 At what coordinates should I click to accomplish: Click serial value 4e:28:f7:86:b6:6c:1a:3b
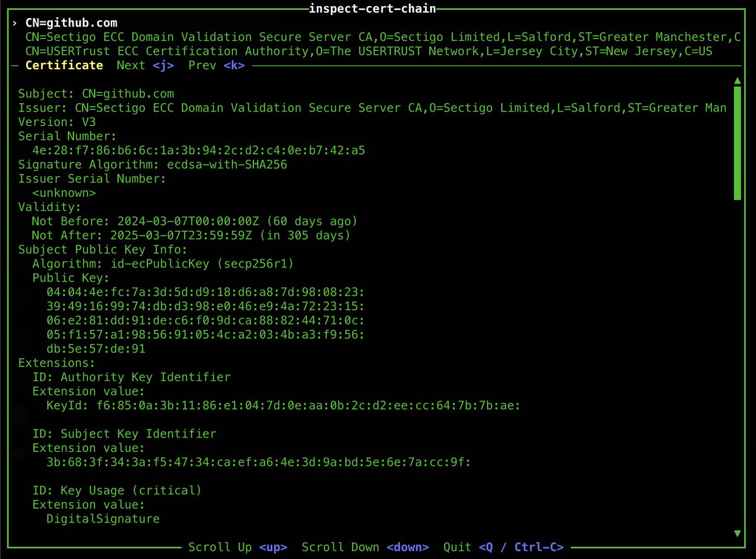[199, 150]
